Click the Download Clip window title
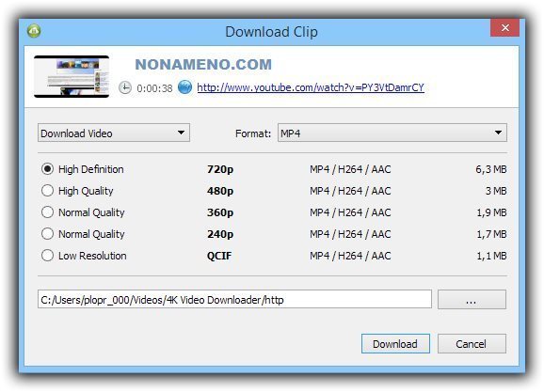Screen dimensions: 544x392 tap(272, 32)
